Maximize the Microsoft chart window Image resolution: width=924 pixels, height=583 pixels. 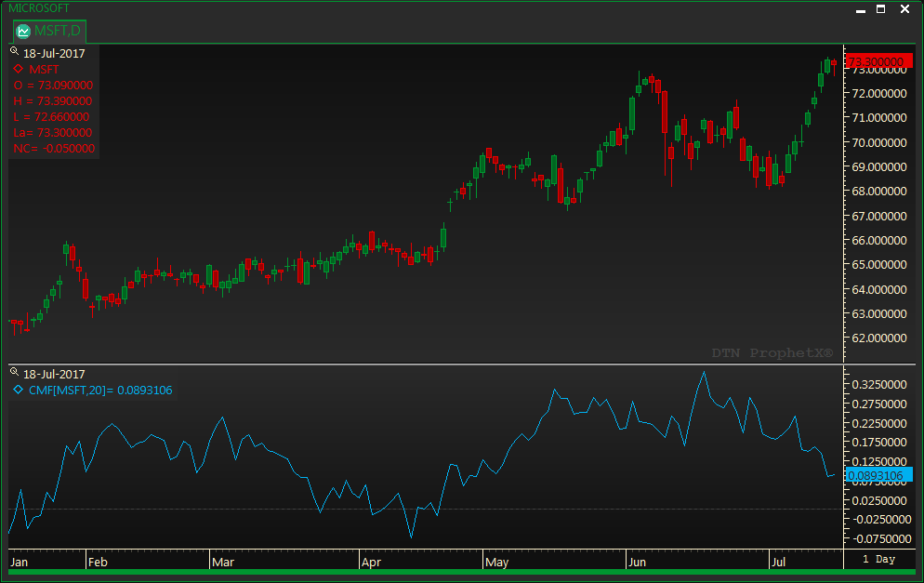tap(881, 8)
